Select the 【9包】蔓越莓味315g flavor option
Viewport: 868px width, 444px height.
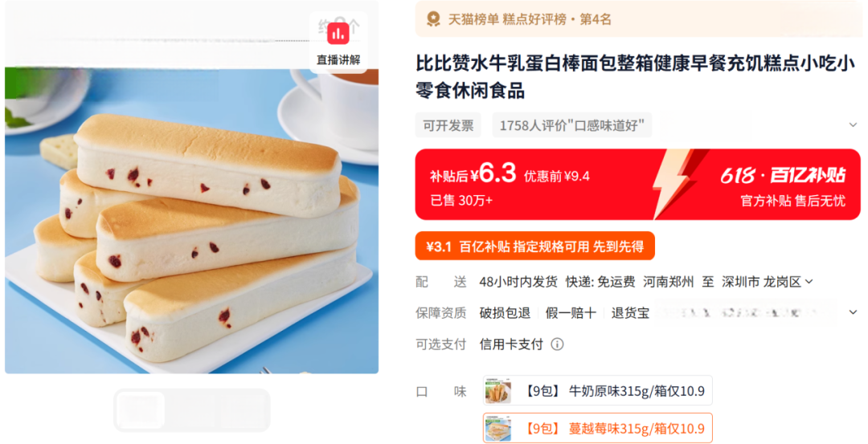pos(597,428)
